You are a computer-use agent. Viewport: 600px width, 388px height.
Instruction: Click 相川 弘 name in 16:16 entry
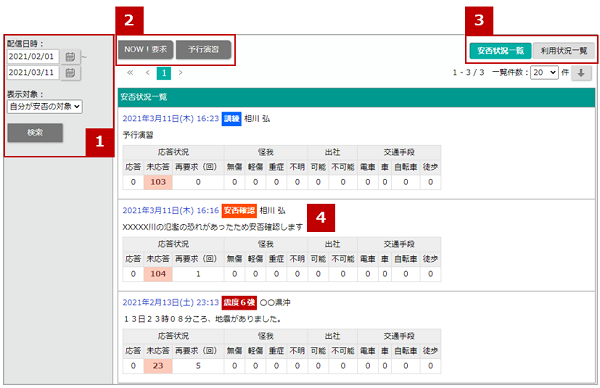click(x=272, y=211)
